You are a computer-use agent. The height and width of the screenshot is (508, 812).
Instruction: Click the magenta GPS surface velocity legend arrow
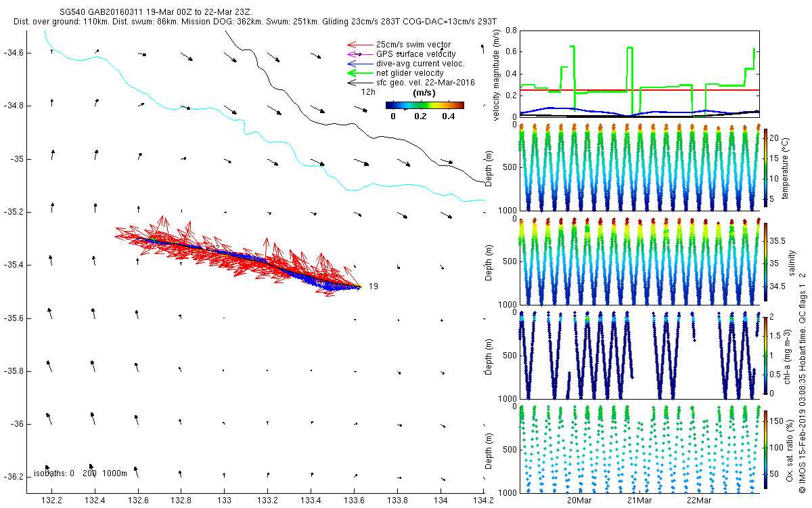coord(359,54)
